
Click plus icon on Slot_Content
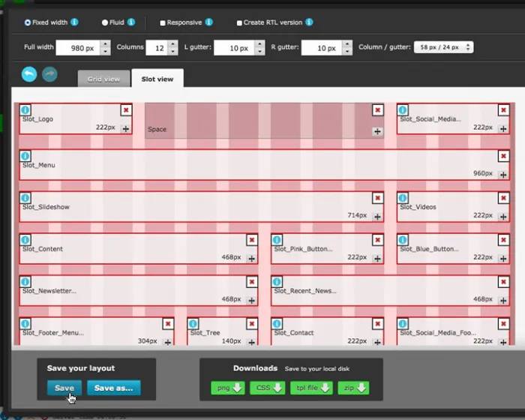click(251, 258)
